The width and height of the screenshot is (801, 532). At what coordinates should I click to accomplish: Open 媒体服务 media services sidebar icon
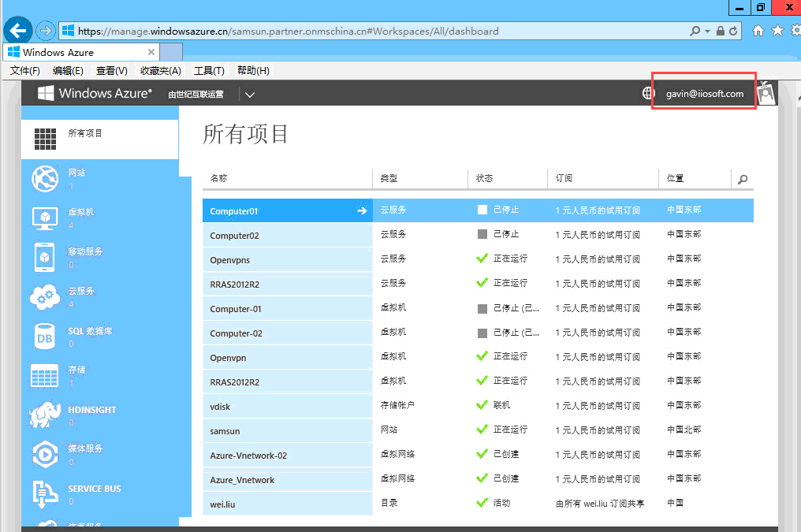45,455
